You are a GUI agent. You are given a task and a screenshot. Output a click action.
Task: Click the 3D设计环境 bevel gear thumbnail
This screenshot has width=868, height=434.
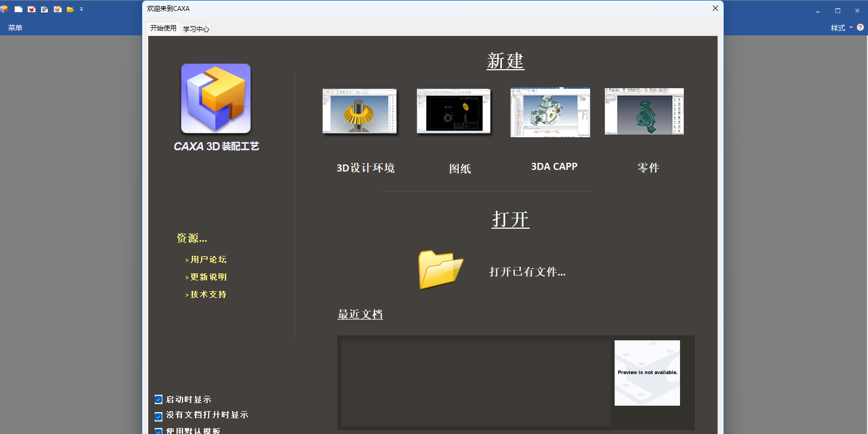pyautogui.click(x=360, y=111)
